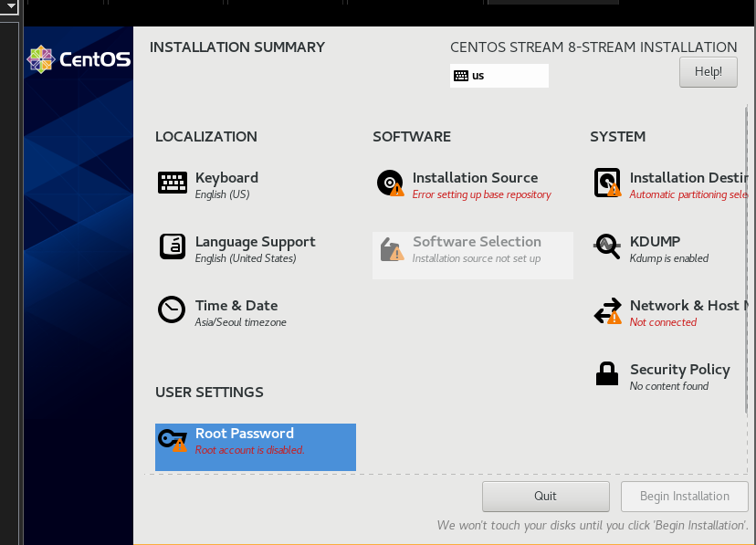Open the Installation Source title

[475, 178]
